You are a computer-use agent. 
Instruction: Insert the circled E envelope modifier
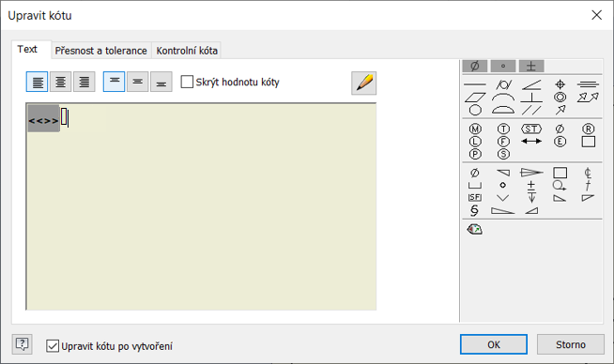560,142
